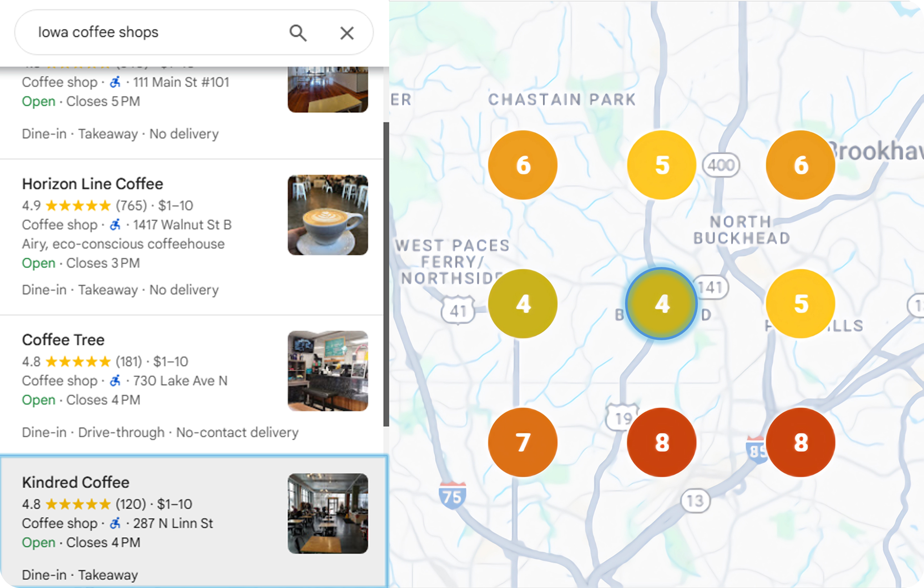
Task: Open the Kindred Coffee interior photo
Action: 328,514
